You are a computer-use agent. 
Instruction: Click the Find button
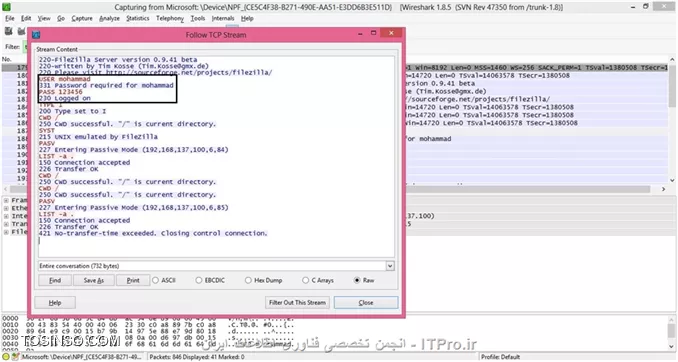pos(55,280)
